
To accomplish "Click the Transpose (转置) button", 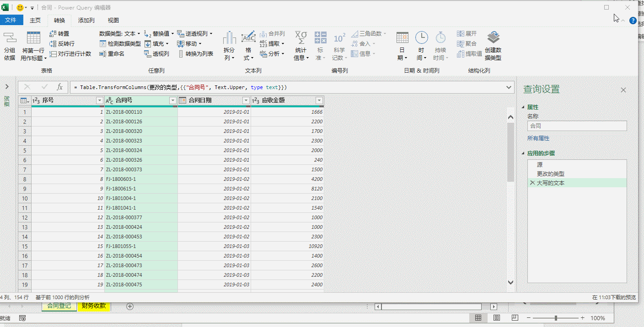I will pos(59,34).
